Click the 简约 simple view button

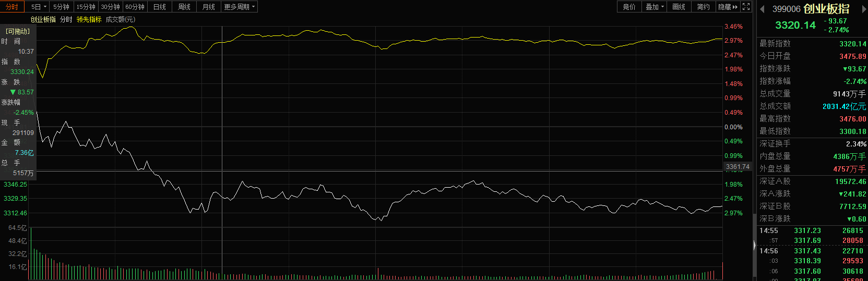[703, 7]
